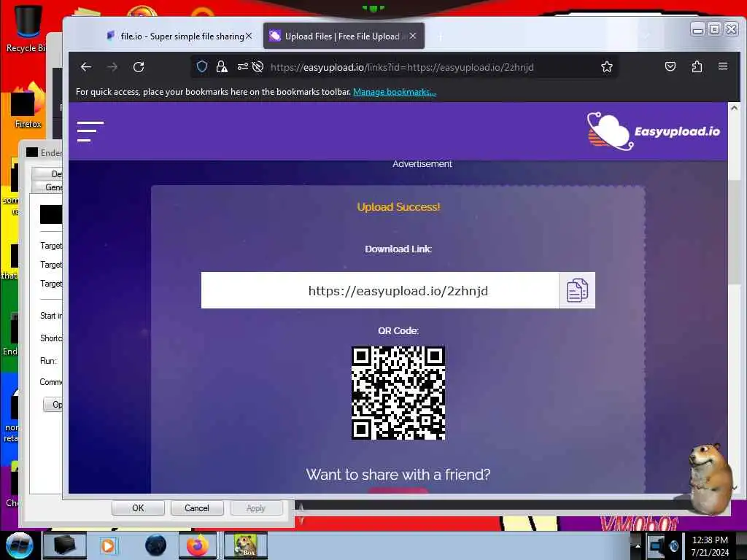This screenshot has height=560, width=747.
Task: Copy download link with clipboard icon
Action: tap(577, 290)
